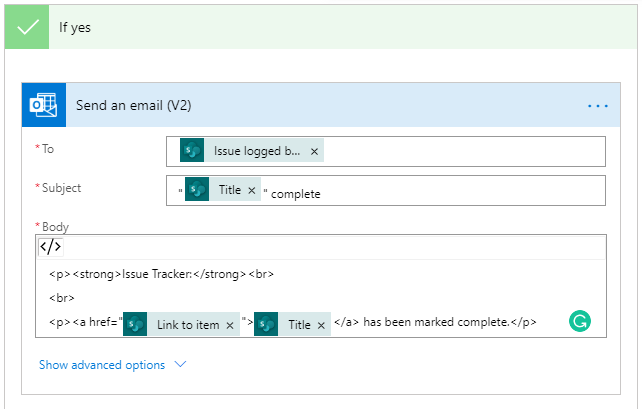Screen dimensions: 642x409
Task: Remove the Title token from the Body
Action: [x=321, y=325]
